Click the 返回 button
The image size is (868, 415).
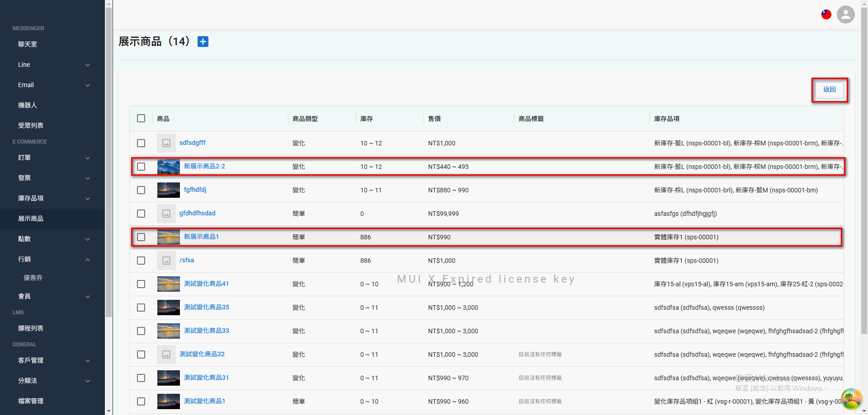830,89
